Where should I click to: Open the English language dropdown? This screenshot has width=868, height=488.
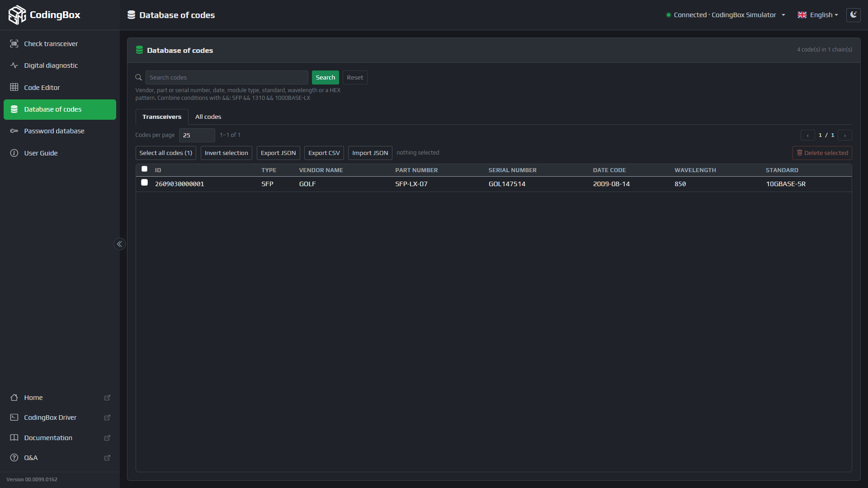817,15
